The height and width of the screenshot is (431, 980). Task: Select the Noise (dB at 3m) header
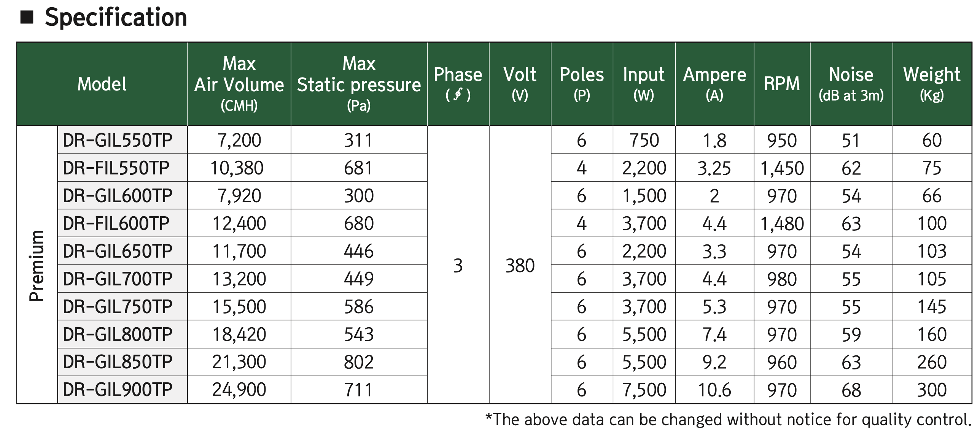[851, 84]
